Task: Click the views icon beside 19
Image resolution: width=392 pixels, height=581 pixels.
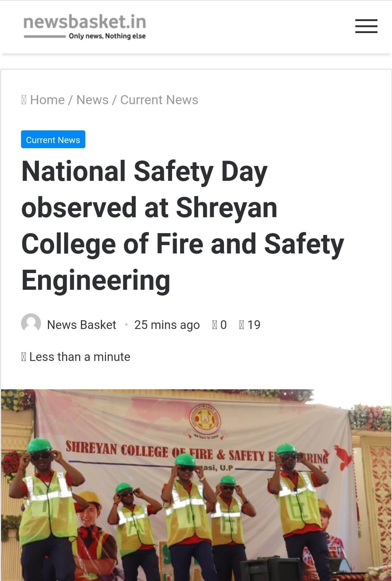Action: (242, 325)
